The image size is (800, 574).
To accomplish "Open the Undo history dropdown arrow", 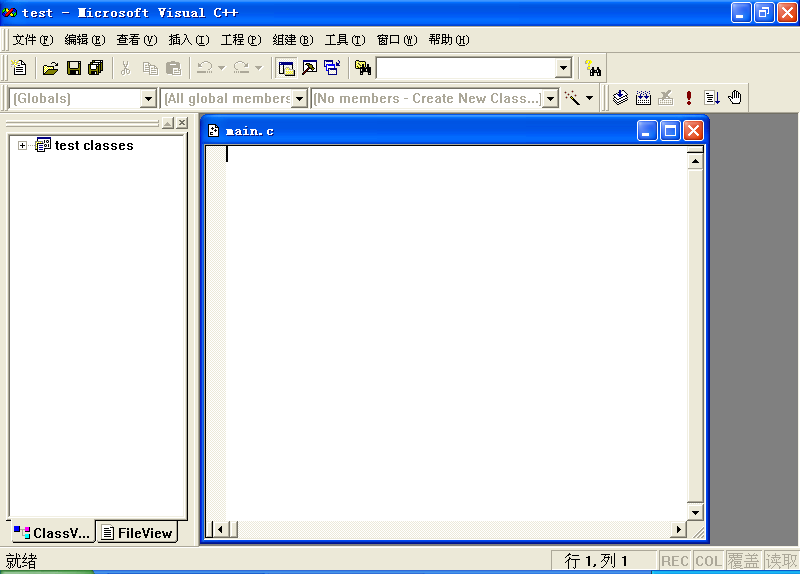I will (x=221, y=68).
